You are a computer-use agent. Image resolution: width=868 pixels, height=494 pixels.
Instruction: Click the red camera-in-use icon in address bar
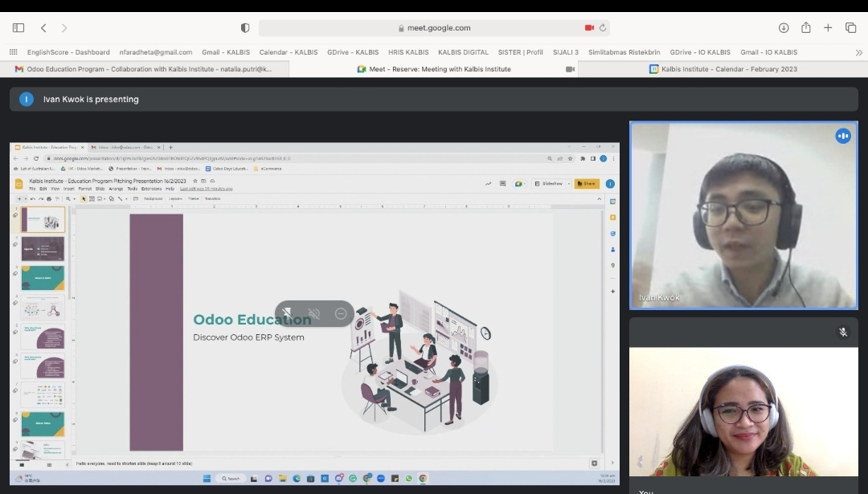589,27
